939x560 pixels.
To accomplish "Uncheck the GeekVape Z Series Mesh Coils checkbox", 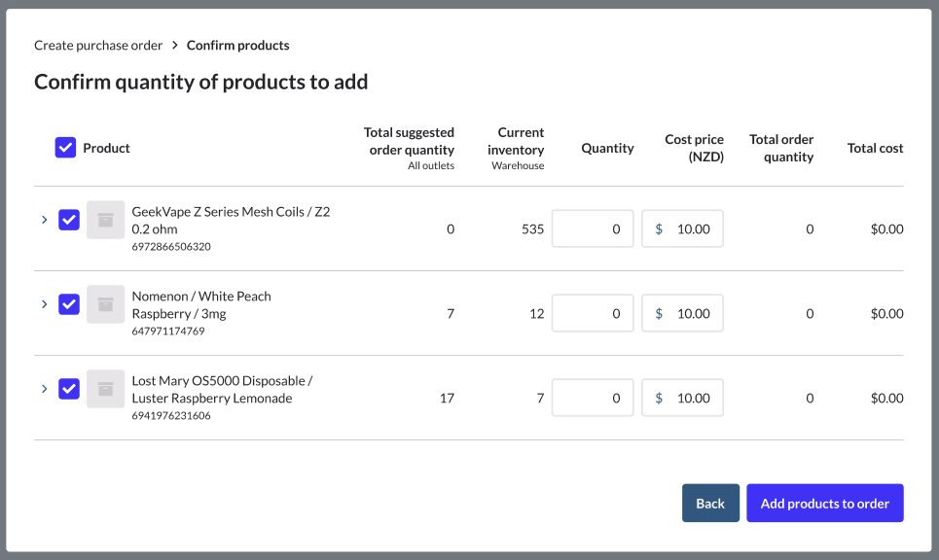I will click(69, 220).
